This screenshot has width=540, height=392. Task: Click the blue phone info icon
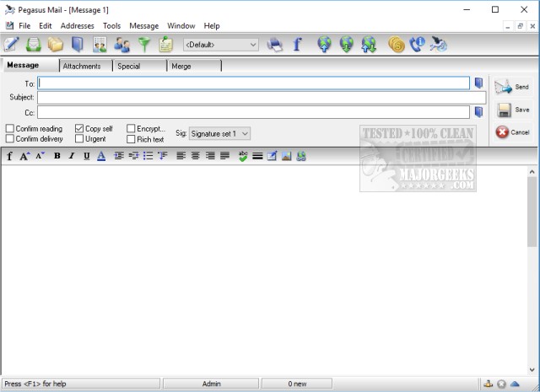(418, 45)
